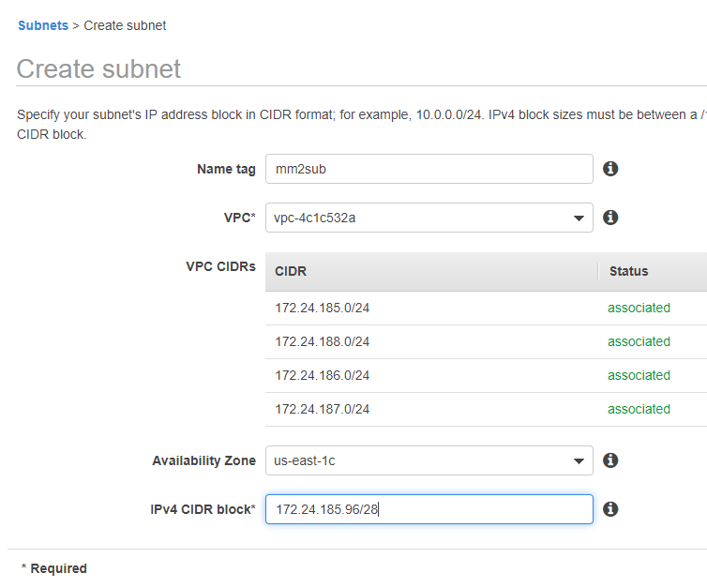Click the info icon beside Availability Zone
Viewport: 707px width, 588px height.
pos(610,460)
